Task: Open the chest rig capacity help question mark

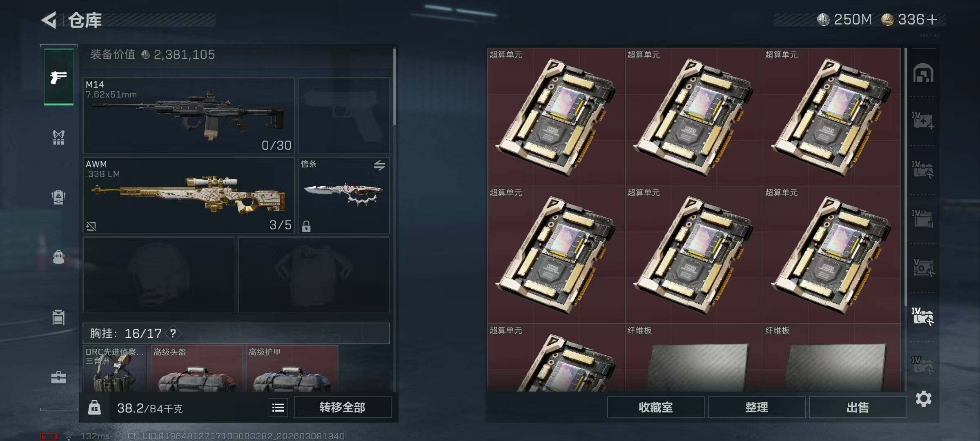Action: pyautogui.click(x=173, y=334)
